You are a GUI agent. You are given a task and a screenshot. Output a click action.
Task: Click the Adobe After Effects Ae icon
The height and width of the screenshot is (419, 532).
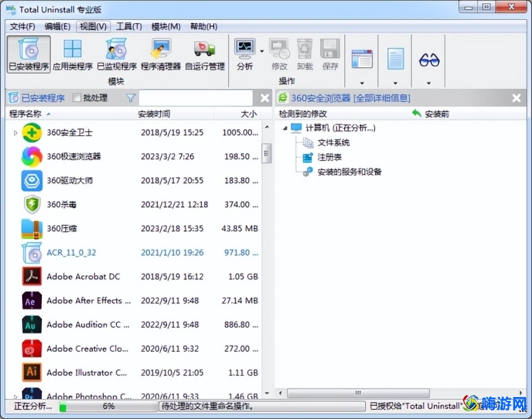pos(32,301)
